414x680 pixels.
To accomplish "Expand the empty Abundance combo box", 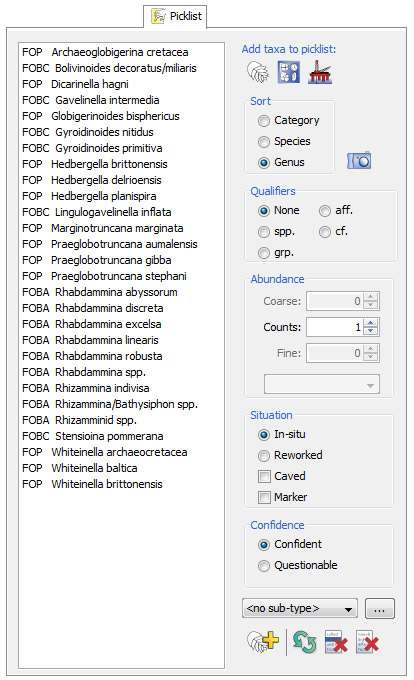I will 322,385.
